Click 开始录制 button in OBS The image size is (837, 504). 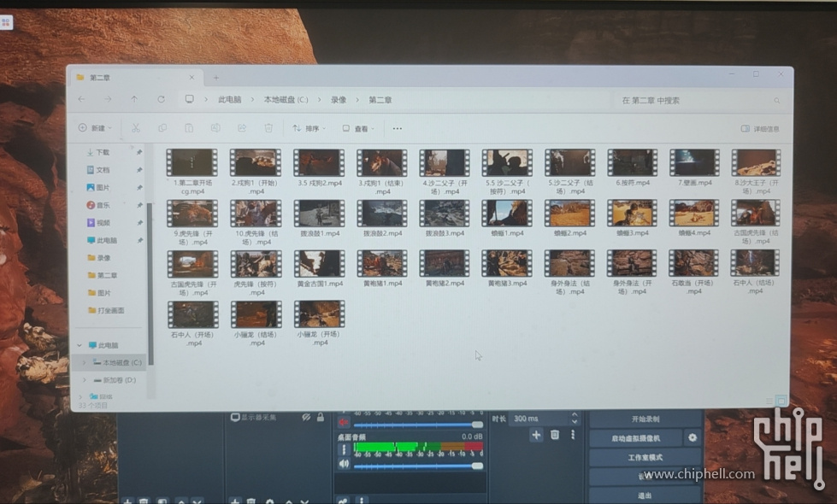(x=645, y=419)
